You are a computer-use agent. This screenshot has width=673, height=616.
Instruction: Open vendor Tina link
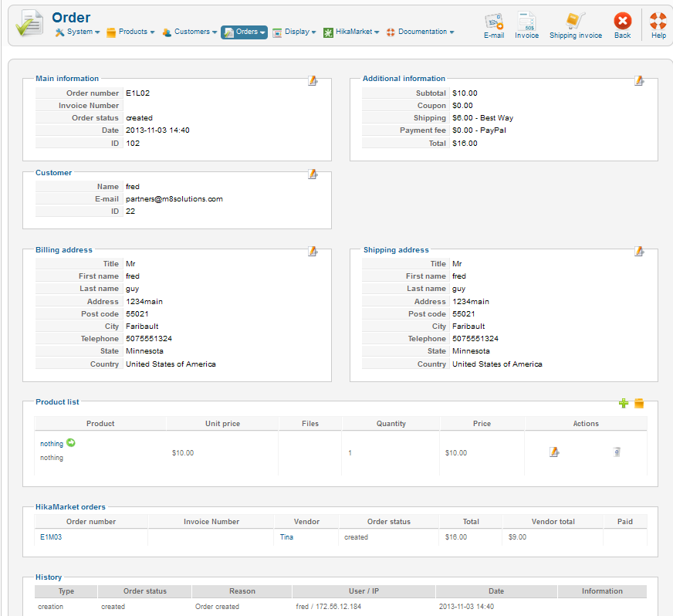(x=286, y=537)
